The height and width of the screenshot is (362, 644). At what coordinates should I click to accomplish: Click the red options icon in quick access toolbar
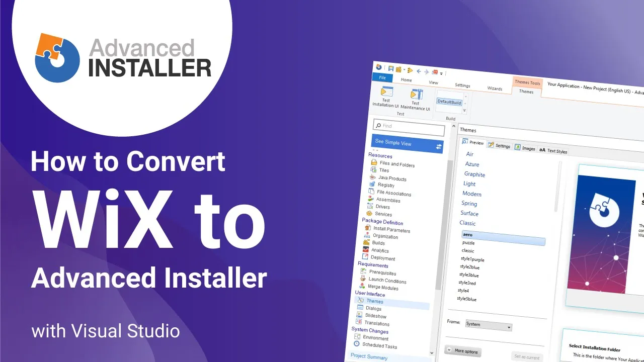coord(435,72)
